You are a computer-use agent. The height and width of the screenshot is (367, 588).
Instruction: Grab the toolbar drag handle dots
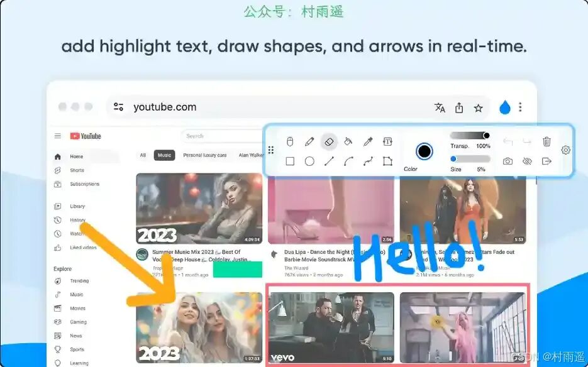coord(271,150)
